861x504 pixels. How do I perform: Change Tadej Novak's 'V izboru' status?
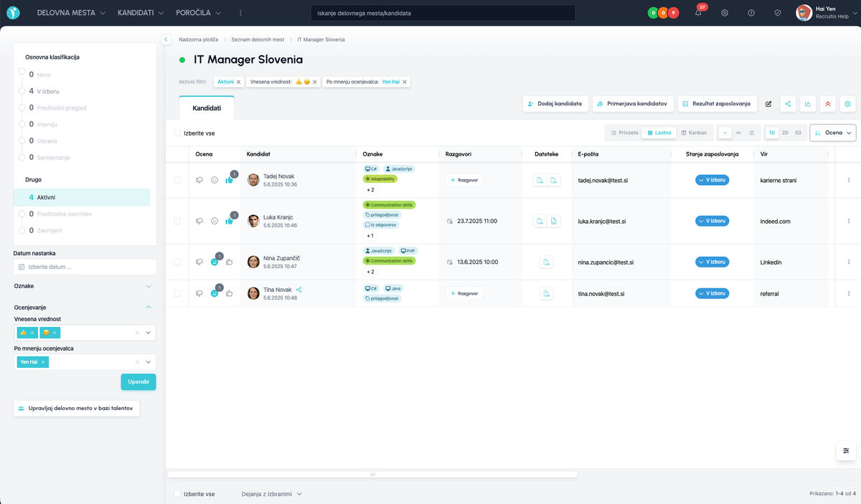[x=712, y=180]
